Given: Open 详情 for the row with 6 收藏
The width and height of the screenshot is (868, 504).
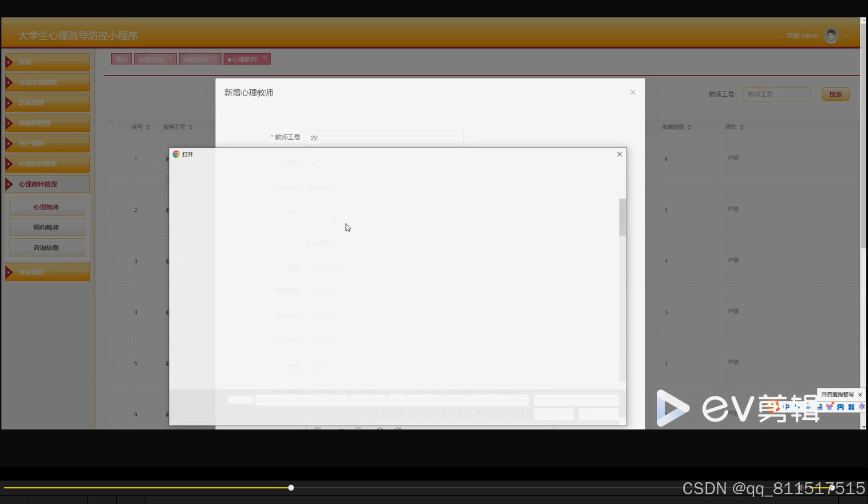Looking at the screenshot, I should point(733,158).
